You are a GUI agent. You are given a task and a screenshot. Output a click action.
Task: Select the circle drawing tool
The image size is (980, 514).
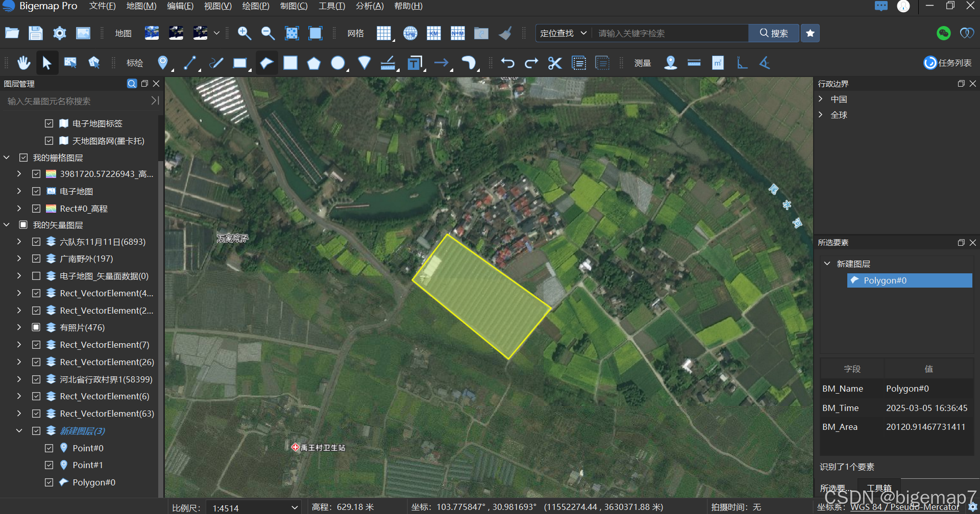(338, 63)
